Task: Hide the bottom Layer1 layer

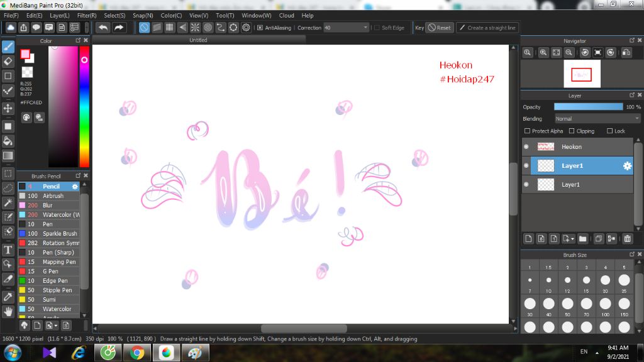Action: coord(526,184)
